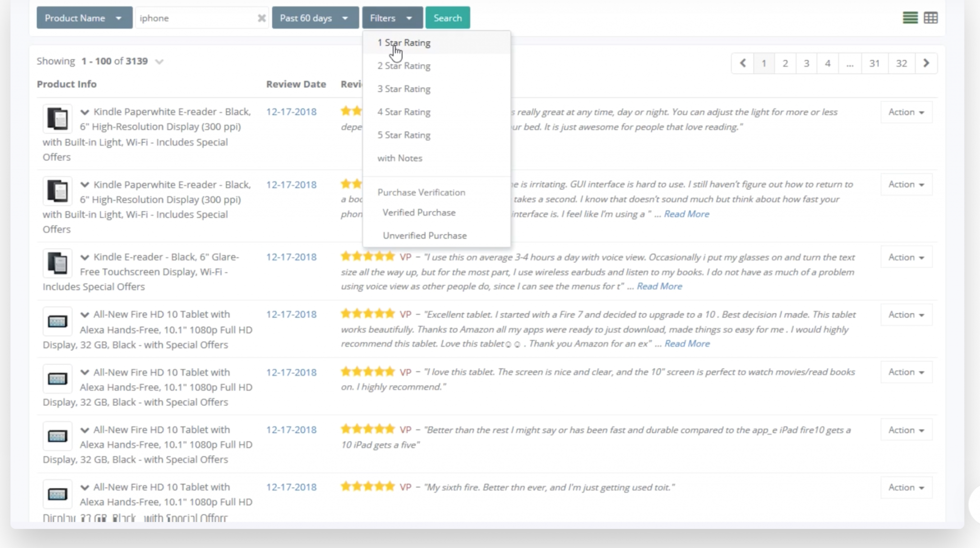Go to next page arrow

pos(926,63)
